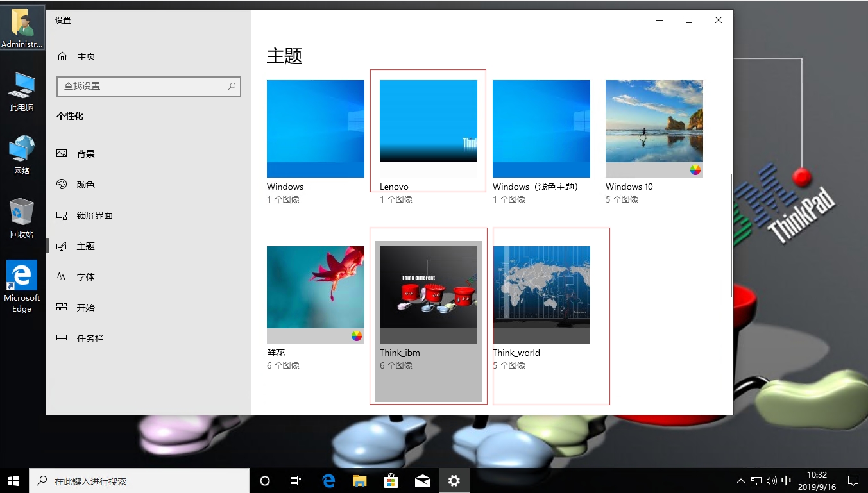Open Cortana circle icon
The height and width of the screenshot is (493, 868).
(x=264, y=481)
